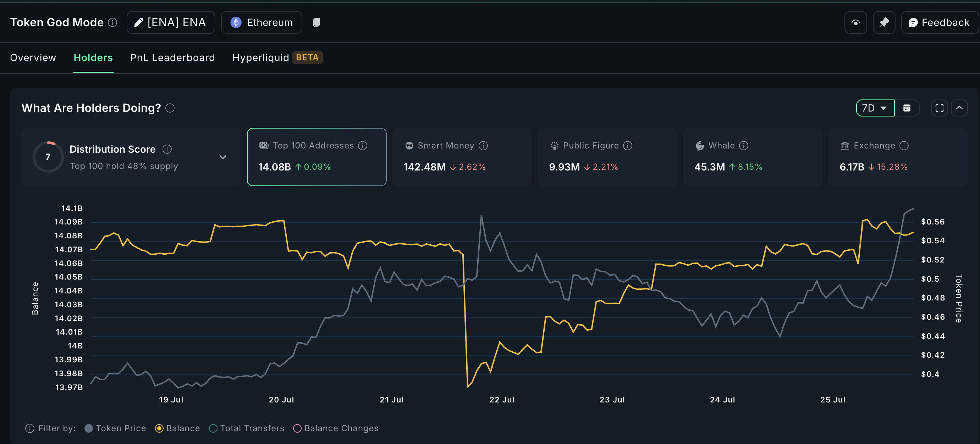Click info icon beside What Are Holders Doing
Image resolution: width=980 pixels, height=444 pixels.
click(170, 108)
